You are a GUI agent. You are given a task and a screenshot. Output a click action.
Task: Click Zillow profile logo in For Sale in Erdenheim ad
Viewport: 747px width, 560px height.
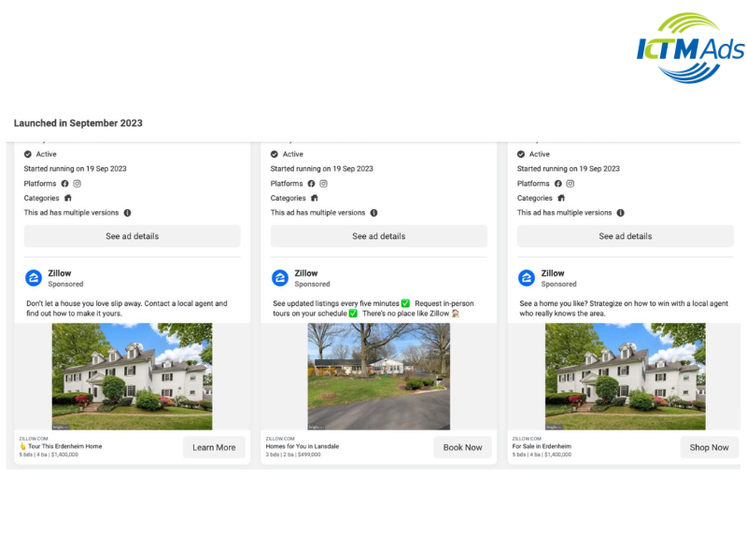click(x=527, y=277)
